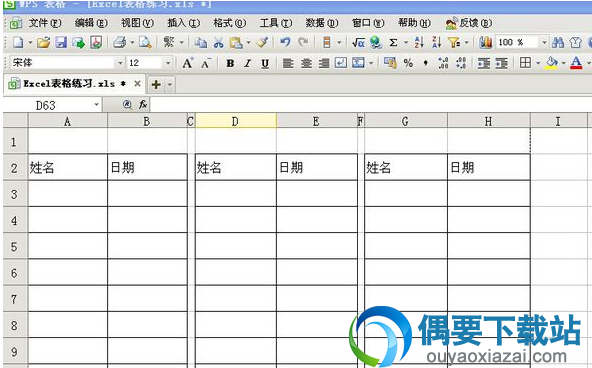Open the 格式(O) menu
Screen dimensions: 592x368
click(230, 23)
